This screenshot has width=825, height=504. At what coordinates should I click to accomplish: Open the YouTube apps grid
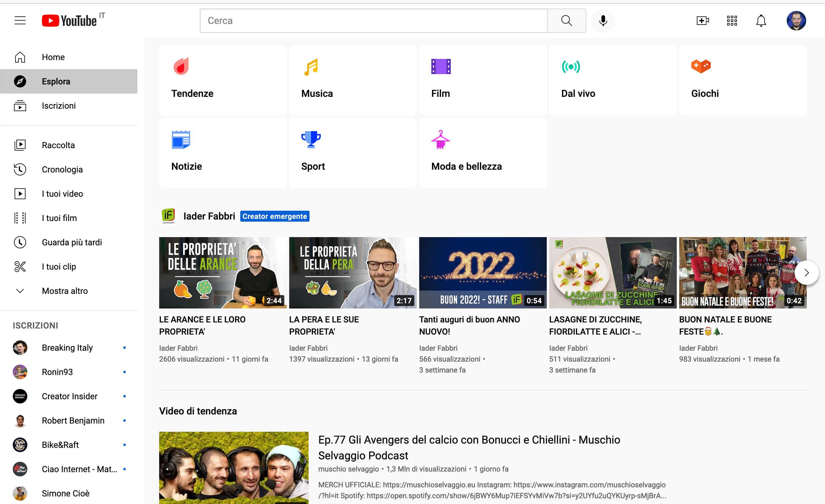(x=732, y=20)
